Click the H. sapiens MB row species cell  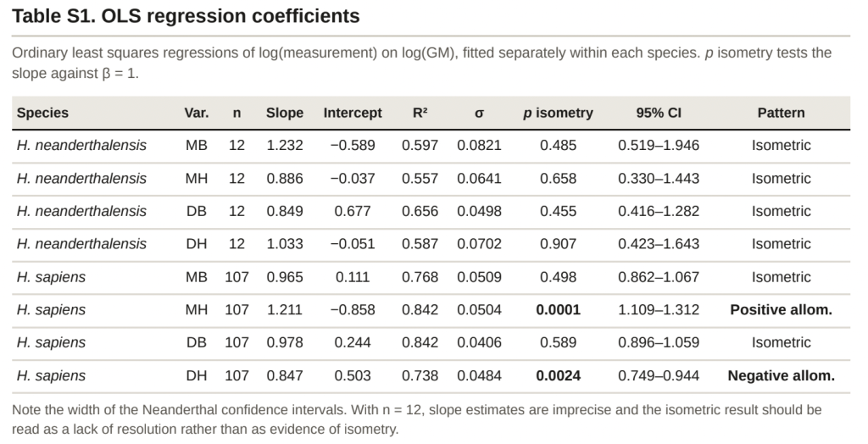51,277
